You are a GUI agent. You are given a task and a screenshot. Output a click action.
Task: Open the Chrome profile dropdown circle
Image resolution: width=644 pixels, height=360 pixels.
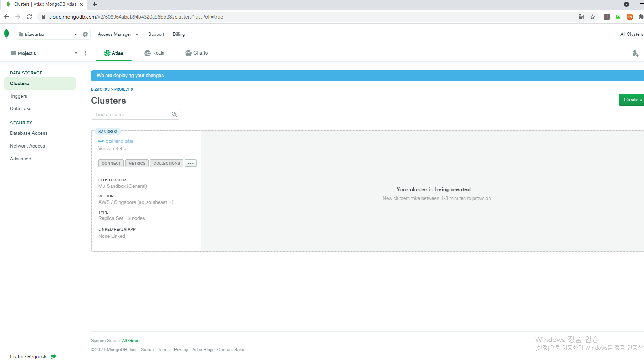(627, 4)
